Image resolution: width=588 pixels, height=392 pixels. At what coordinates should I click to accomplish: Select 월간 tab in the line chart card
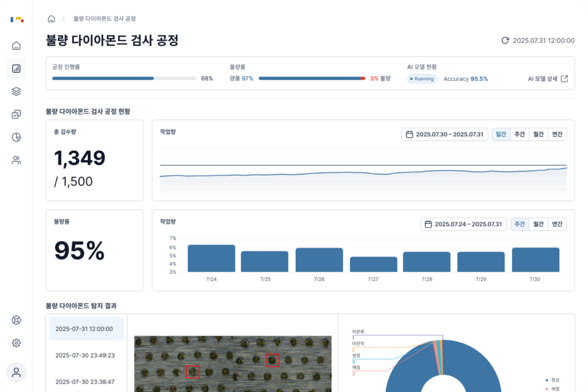tap(539, 134)
